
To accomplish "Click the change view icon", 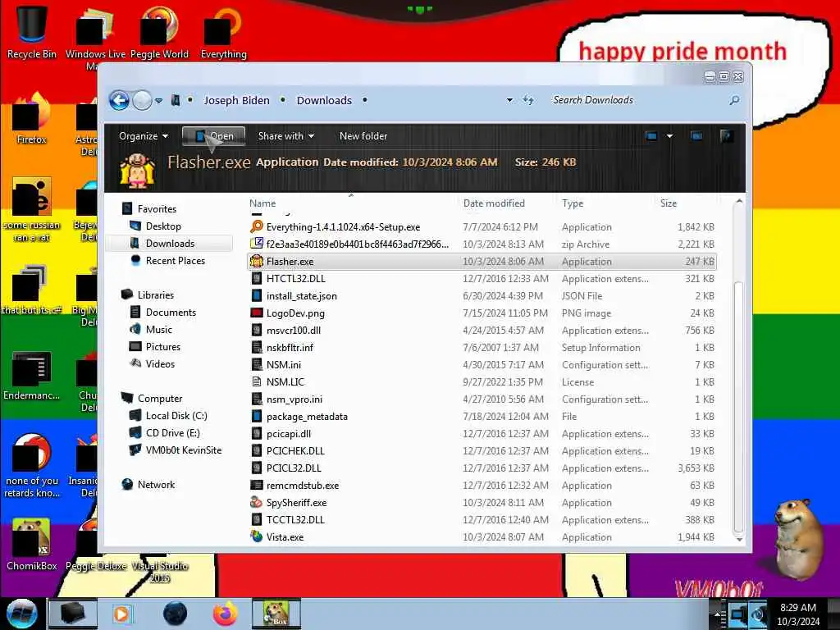I will tap(651, 136).
